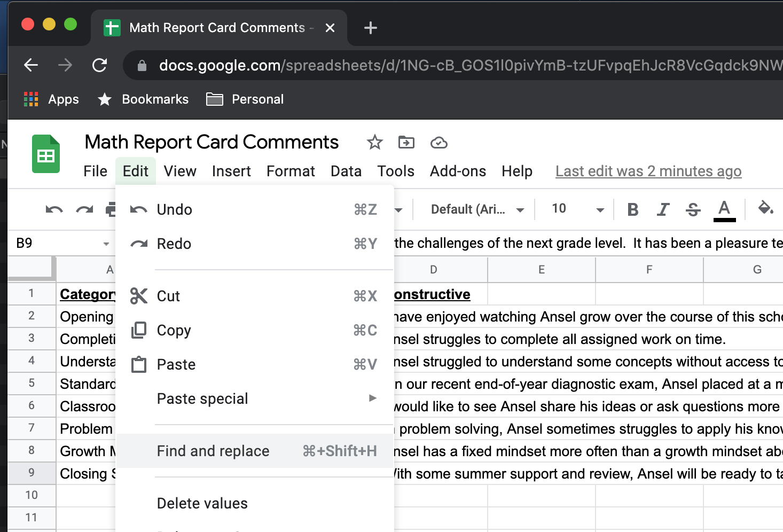
Task: Open the text color picker
Action: [724, 210]
